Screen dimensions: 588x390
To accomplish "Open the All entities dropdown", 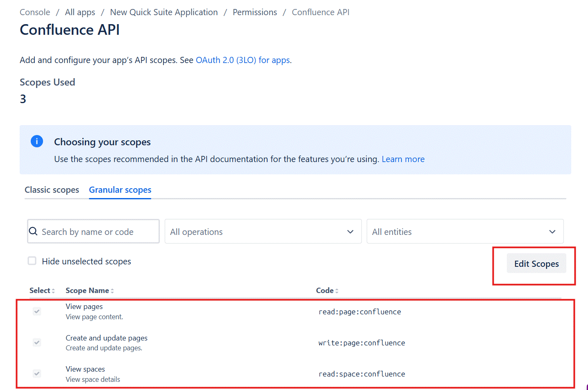I will (x=465, y=231).
